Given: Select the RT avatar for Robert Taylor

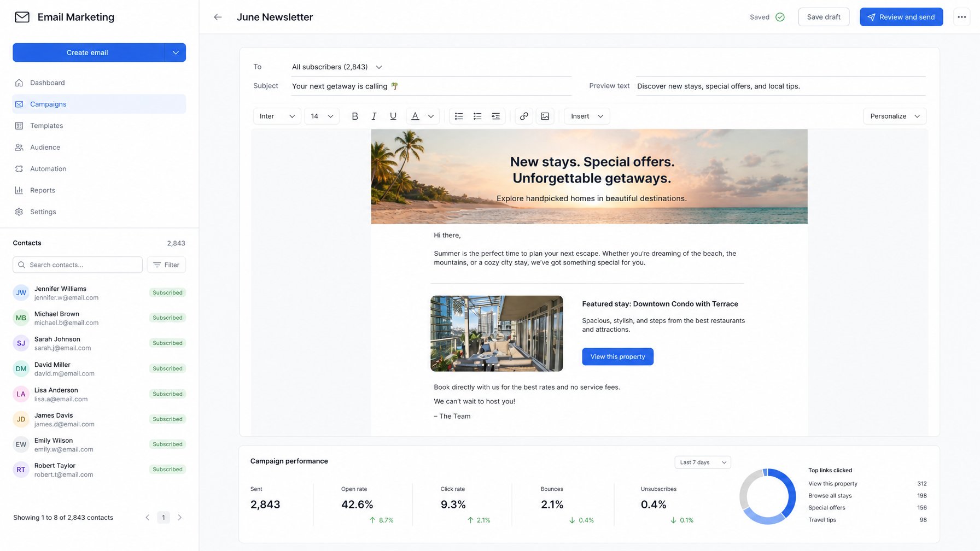Looking at the screenshot, I should coord(21,470).
